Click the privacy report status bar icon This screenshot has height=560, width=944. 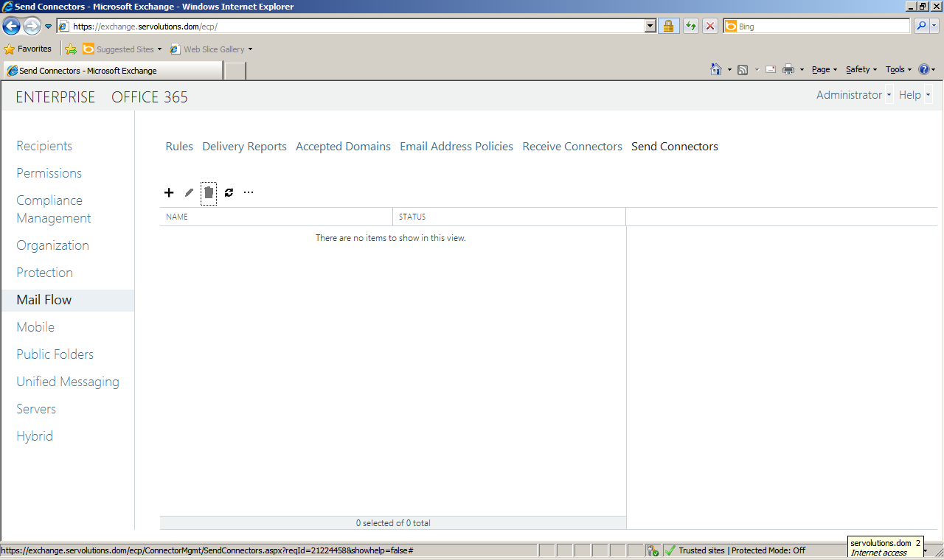tap(652, 550)
